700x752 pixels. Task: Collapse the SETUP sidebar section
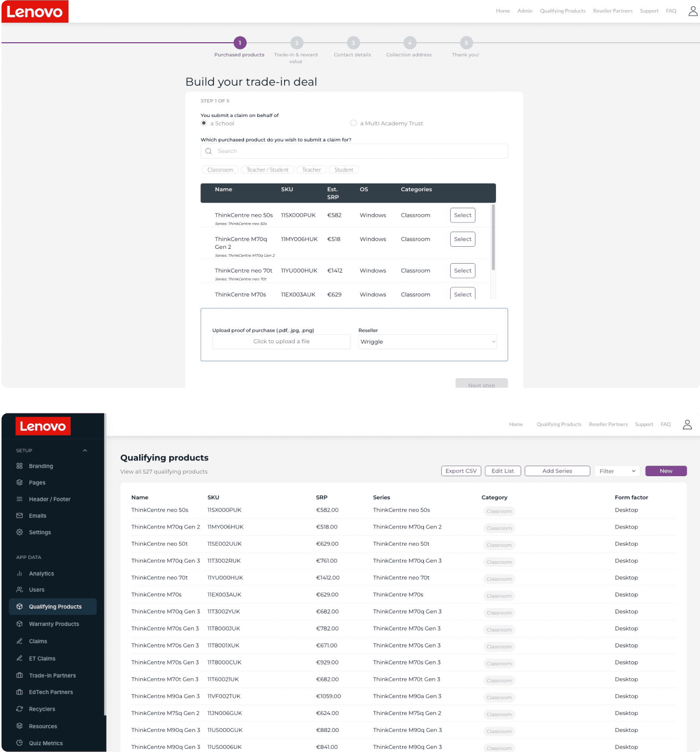(x=85, y=450)
